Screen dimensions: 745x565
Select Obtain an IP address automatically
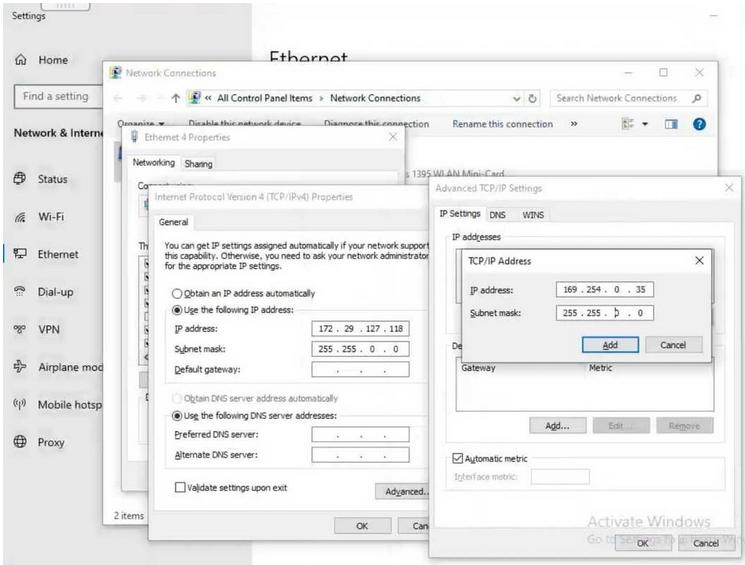(x=178, y=294)
